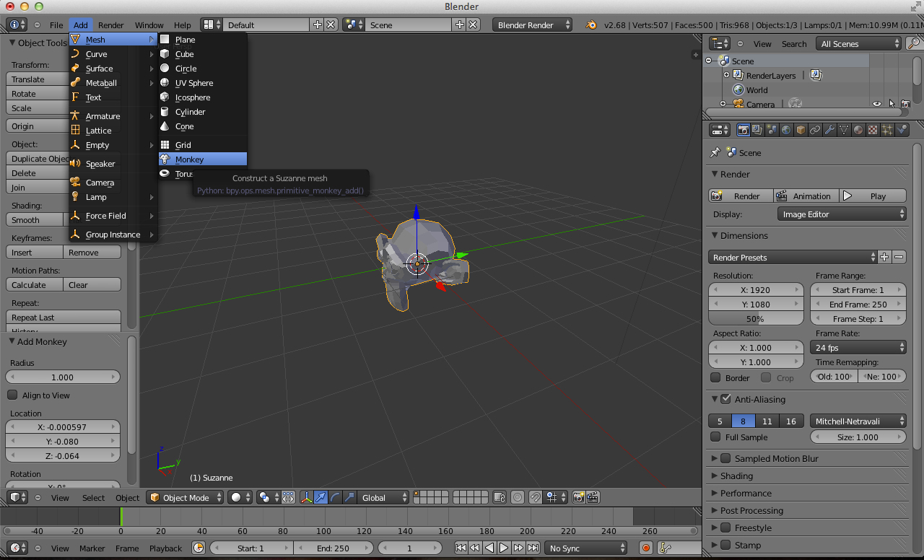Screen dimensions: 924x560
Task: Click the Resolution X 1920 field
Action: tap(756, 289)
